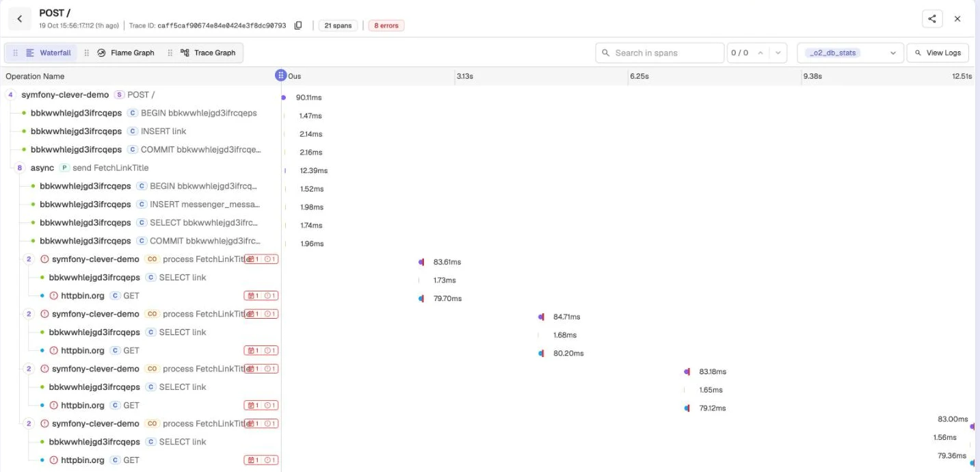Viewport: 980px width, 472px height.
Task: Click the View Logs button
Action: pos(938,53)
